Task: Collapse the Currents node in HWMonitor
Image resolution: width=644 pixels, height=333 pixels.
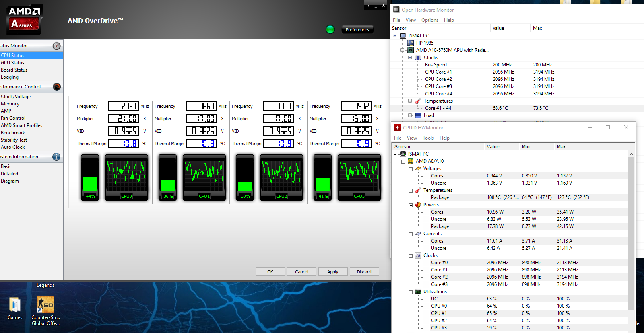Action: [x=411, y=234]
